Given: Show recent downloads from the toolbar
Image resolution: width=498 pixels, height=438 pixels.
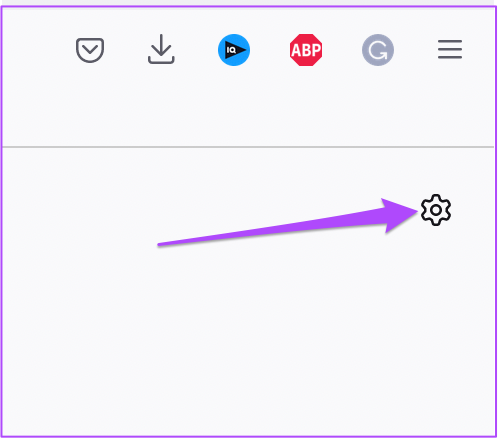Looking at the screenshot, I should [x=161, y=49].
